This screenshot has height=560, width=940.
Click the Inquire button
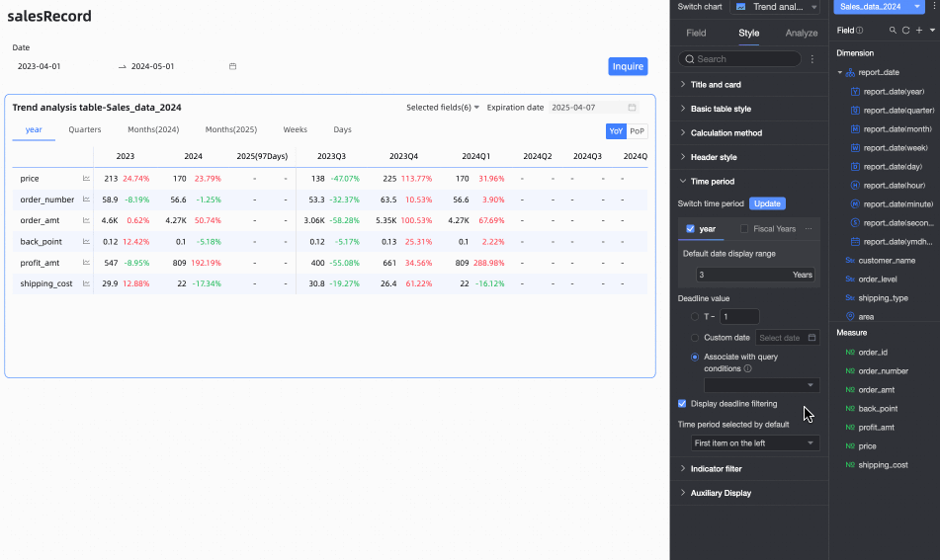point(628,66)
